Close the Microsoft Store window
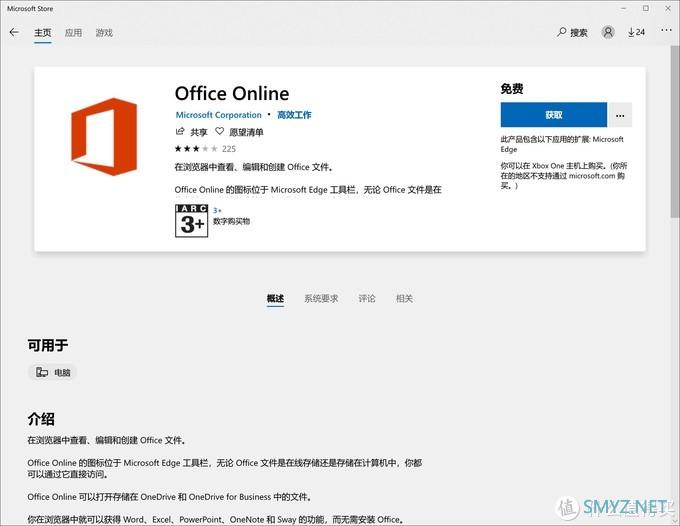 tap(668, 8)
